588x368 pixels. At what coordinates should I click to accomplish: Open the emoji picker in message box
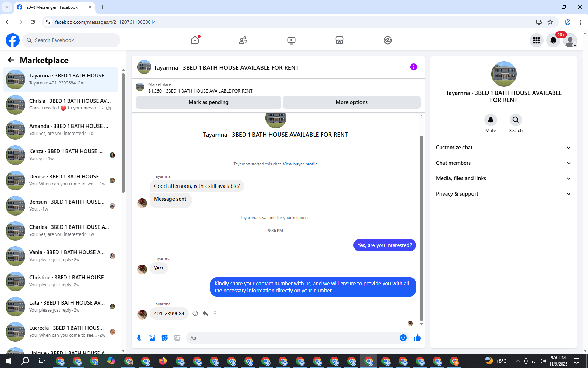click(403, 338)
